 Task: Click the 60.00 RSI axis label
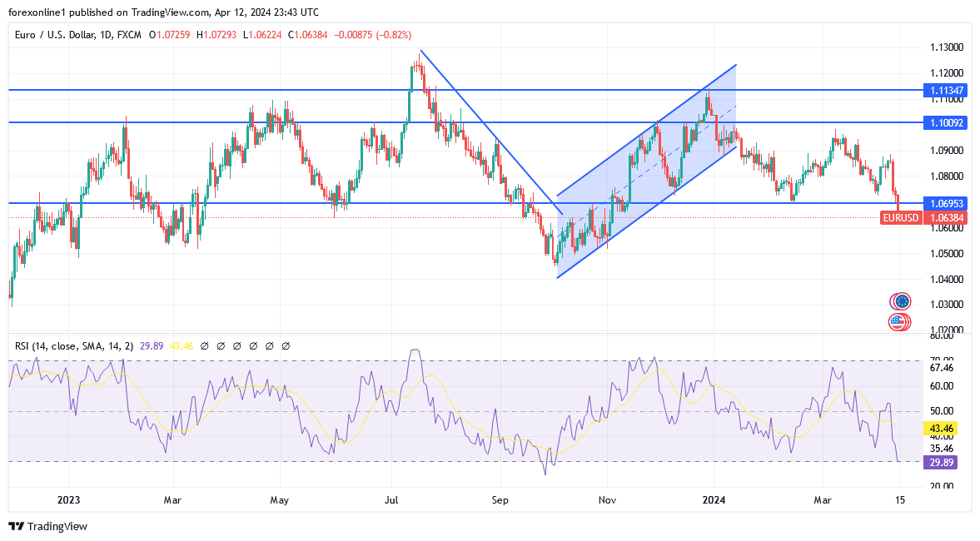click(942, 386)
